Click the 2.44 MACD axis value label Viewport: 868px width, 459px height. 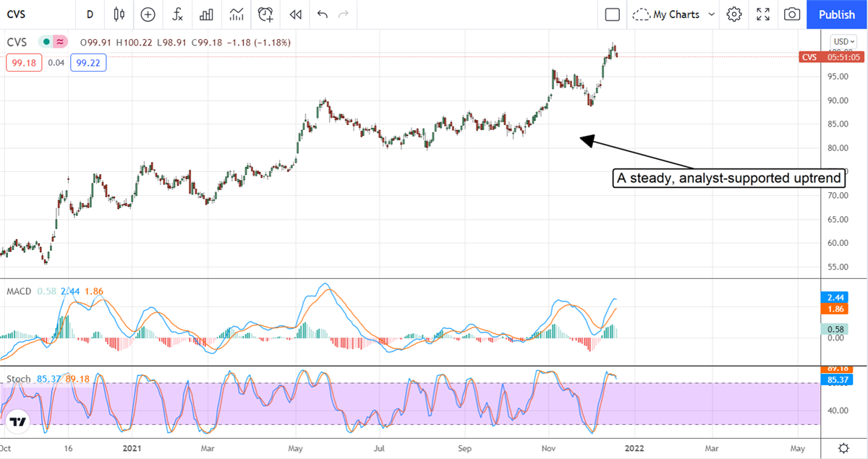click(x=833, y=297)
